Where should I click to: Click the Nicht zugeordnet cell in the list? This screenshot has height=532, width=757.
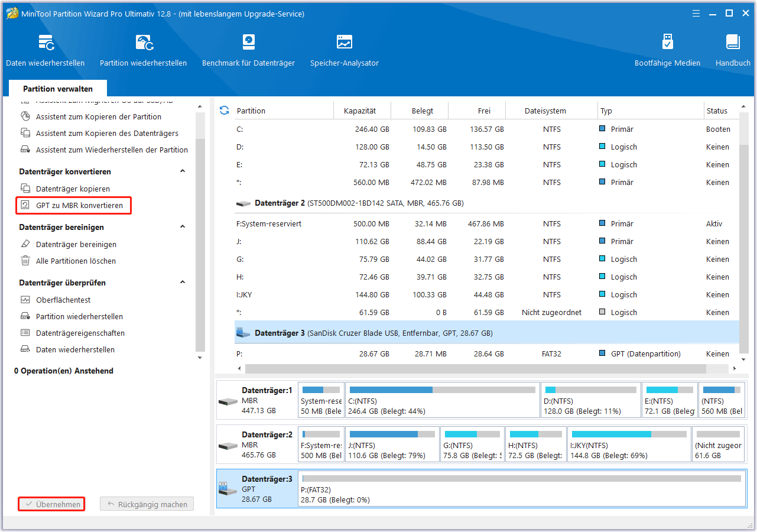(x=552, y=312)
